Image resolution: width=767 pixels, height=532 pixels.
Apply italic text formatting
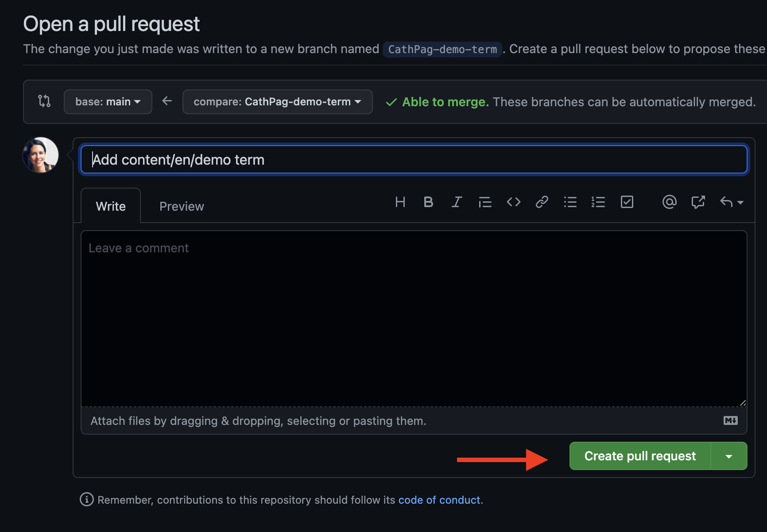[x=457, y=202]
